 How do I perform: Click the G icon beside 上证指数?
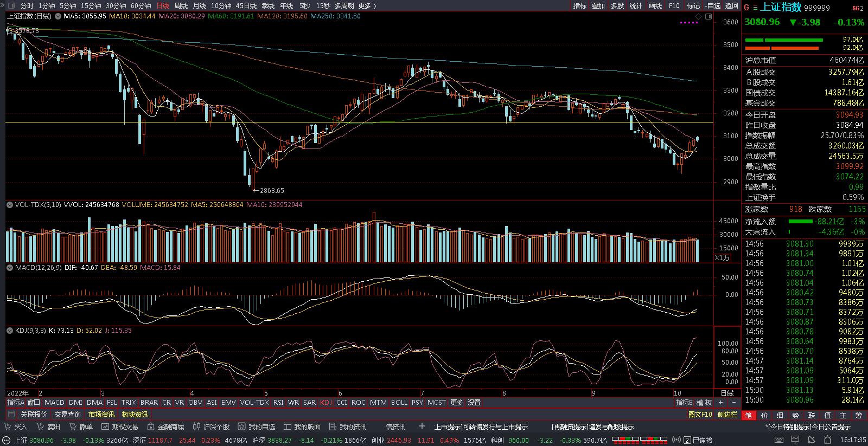(746, 7)
